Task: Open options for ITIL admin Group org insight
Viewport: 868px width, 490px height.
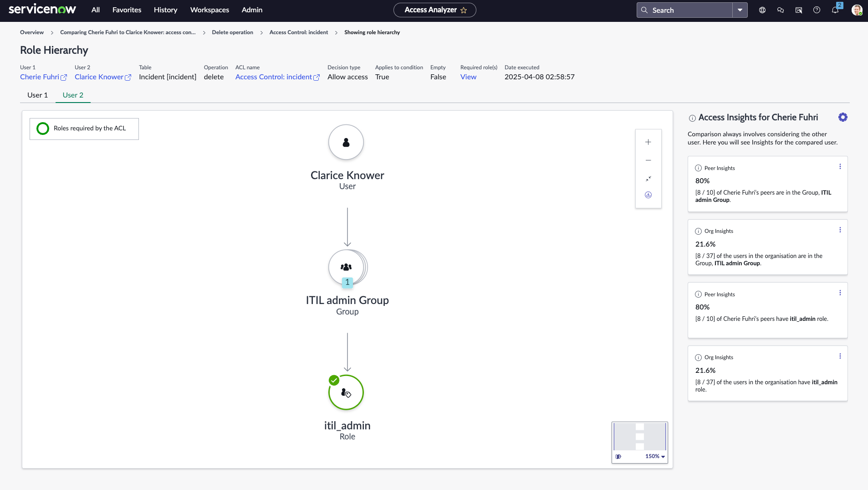Action: pyautogui.click(x=840, y=230)
